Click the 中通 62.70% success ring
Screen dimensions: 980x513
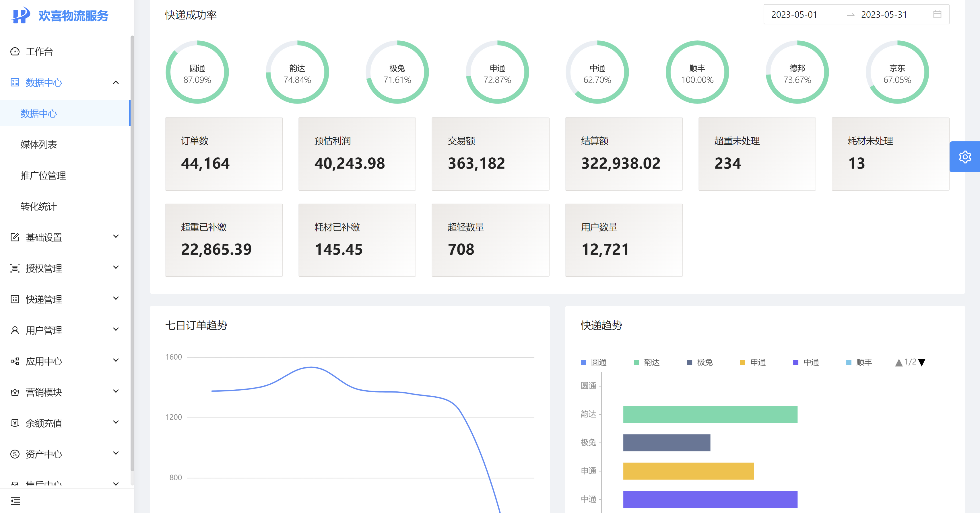tap(597, 72)
